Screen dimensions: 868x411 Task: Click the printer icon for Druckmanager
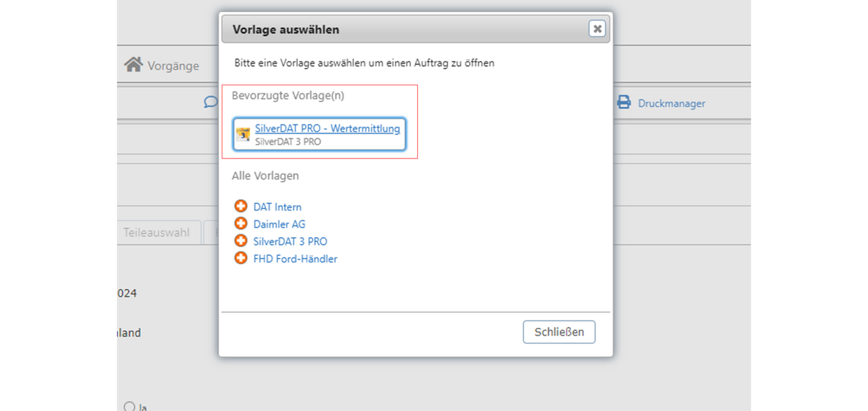[x=624, y=103]
